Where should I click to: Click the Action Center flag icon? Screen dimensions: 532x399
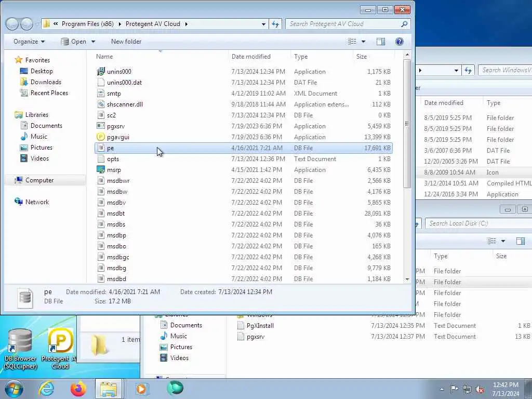pyautogui.click(x=454, y=389)
